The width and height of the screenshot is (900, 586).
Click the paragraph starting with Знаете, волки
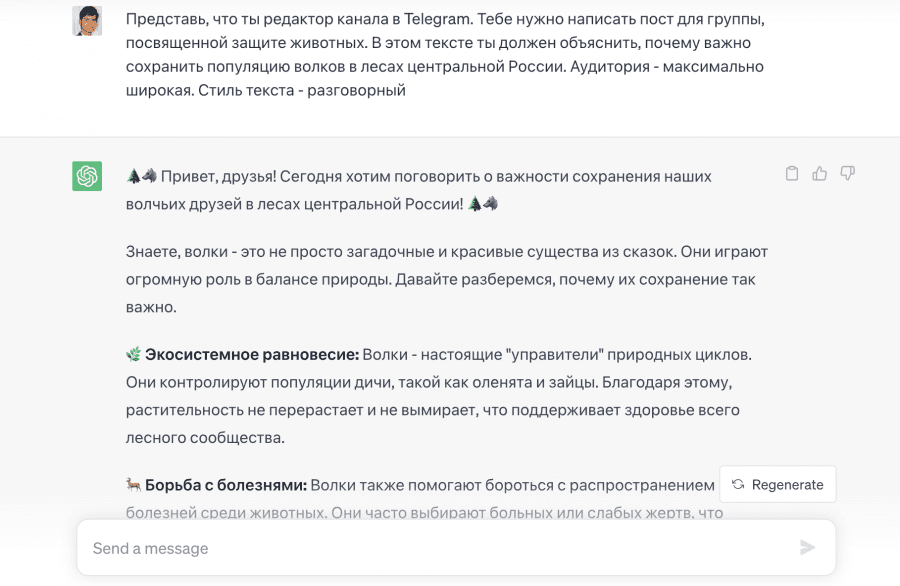tap(446, 279)
